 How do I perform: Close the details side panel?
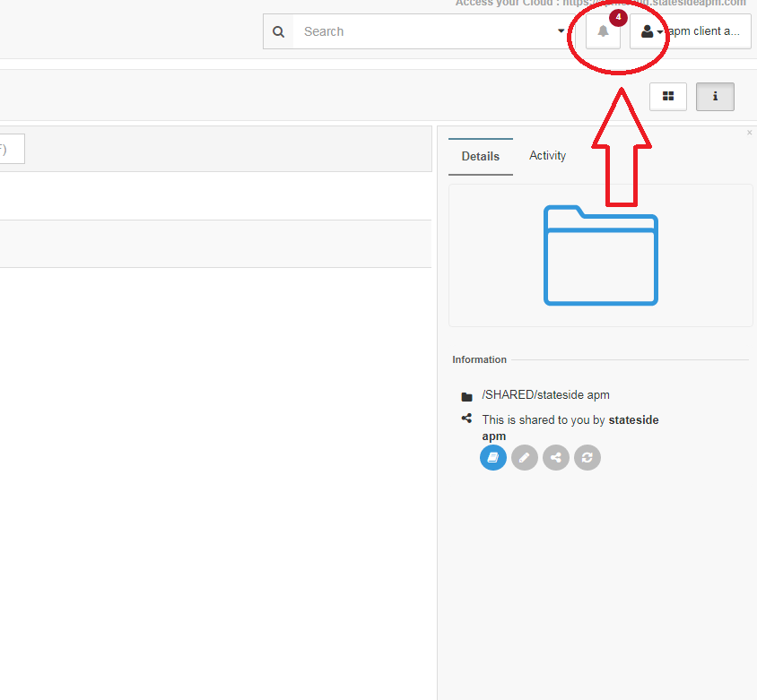tap(749, 133)
